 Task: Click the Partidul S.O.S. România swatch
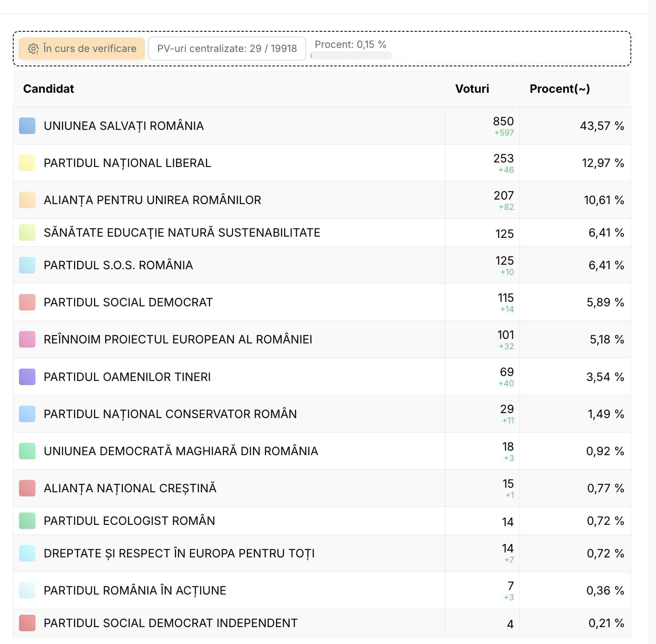coord(27,265)
